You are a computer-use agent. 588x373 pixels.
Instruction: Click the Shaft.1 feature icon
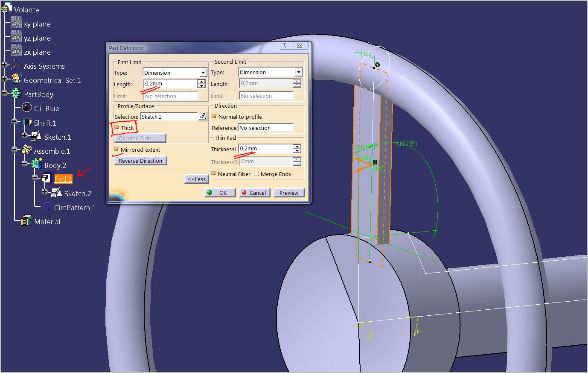point(27,122)
